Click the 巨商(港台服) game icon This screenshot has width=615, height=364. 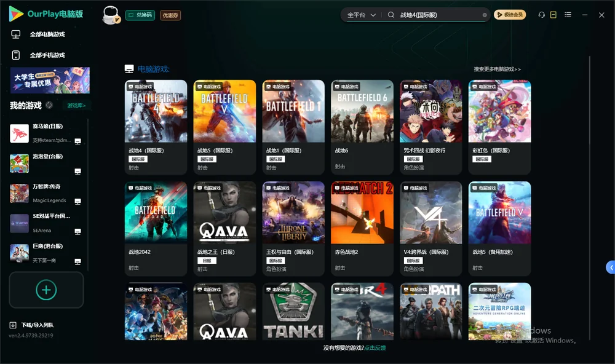pyautogui.click(x=19, y=253)
